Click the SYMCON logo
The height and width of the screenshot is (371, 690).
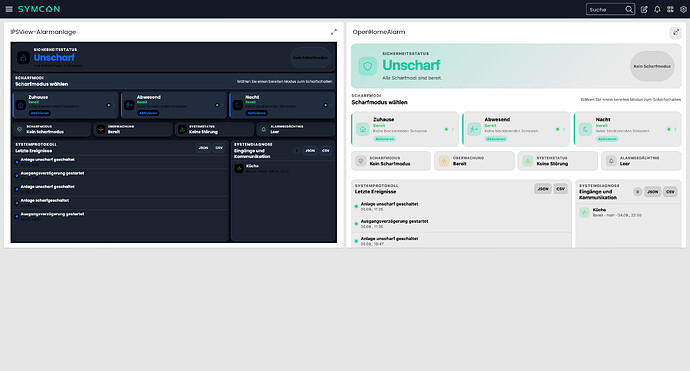click(x=39, y=9)
